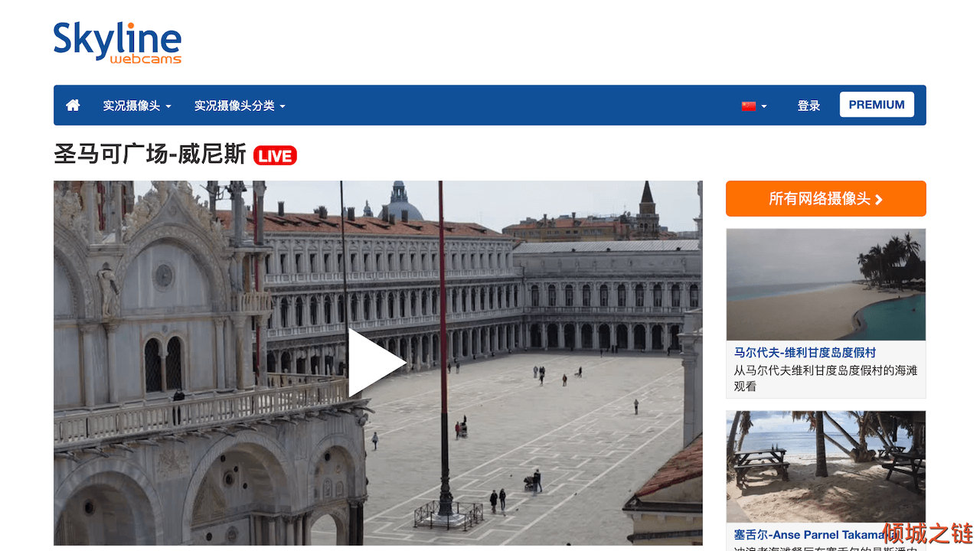Open the Seychelles Anse Parnel webcam thumbnail
Screen dimensions: 980x551
pos(826,467)
